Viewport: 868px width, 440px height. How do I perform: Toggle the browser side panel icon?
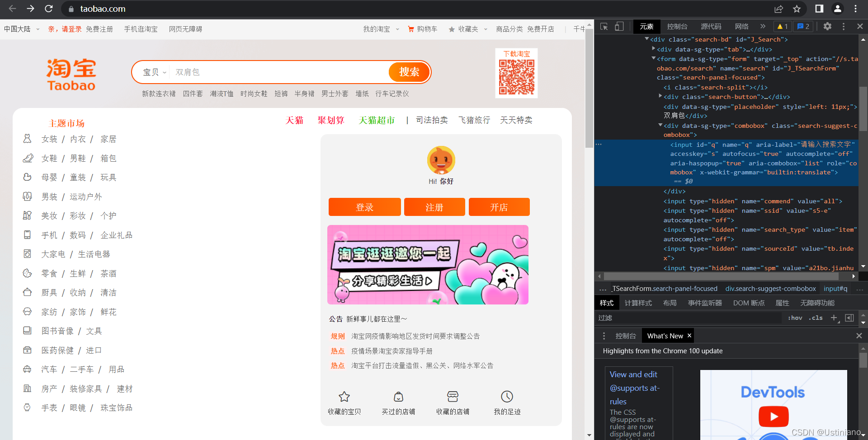pyautogui.click(x=819, y=9)
